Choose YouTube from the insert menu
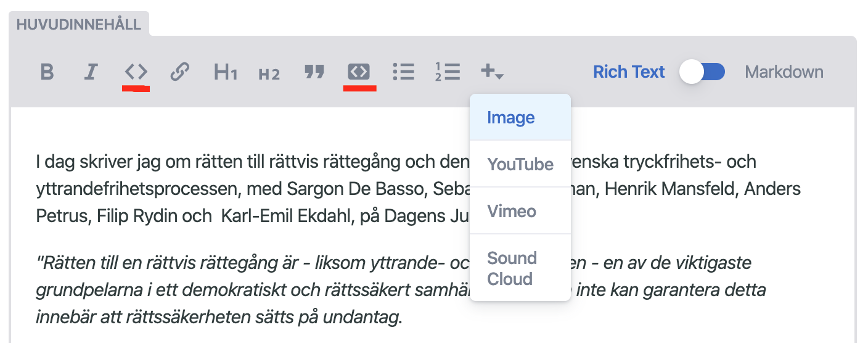This screenshot has height=343, width=868. [x=520, y=164]
